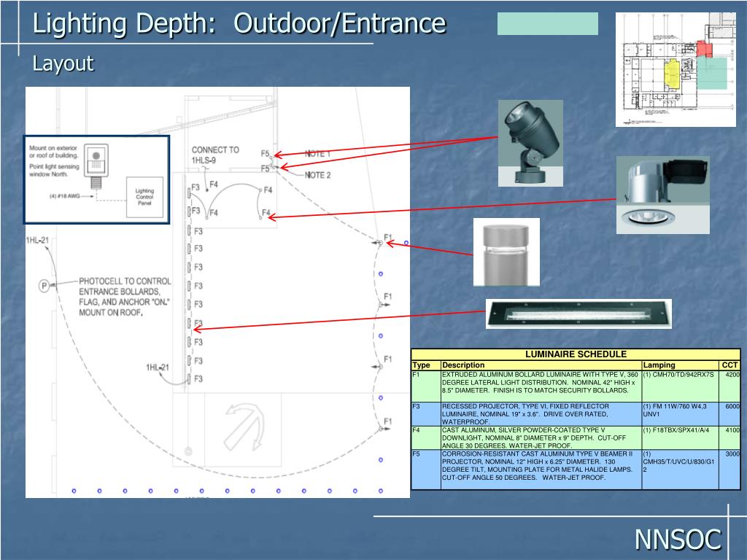Click the 'CONNECT TO 1HLS-9' annotation
This screenshot has height=560, width=747.
tap(215, 155)
